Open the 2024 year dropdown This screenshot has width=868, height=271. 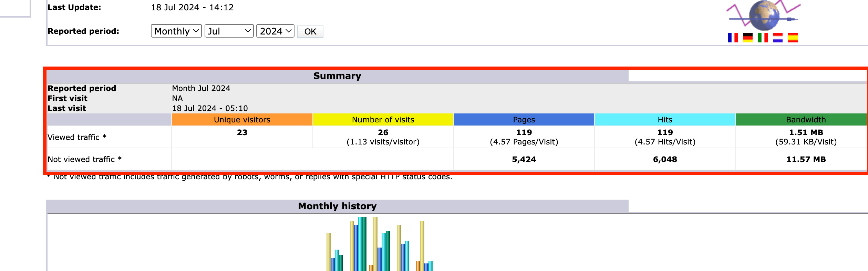pyautogui.click(x=275, y=31)
